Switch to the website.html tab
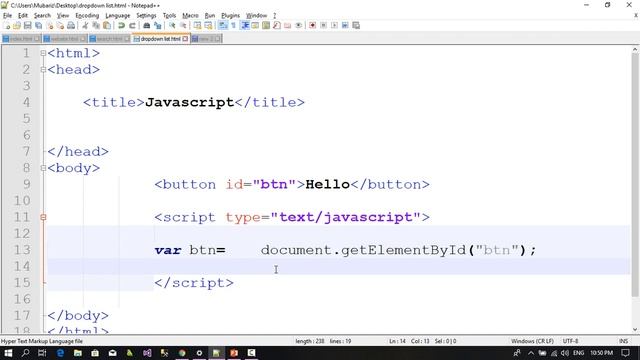Image resolution: width=640 pixels, height=360 pixels. coord(65,39)
